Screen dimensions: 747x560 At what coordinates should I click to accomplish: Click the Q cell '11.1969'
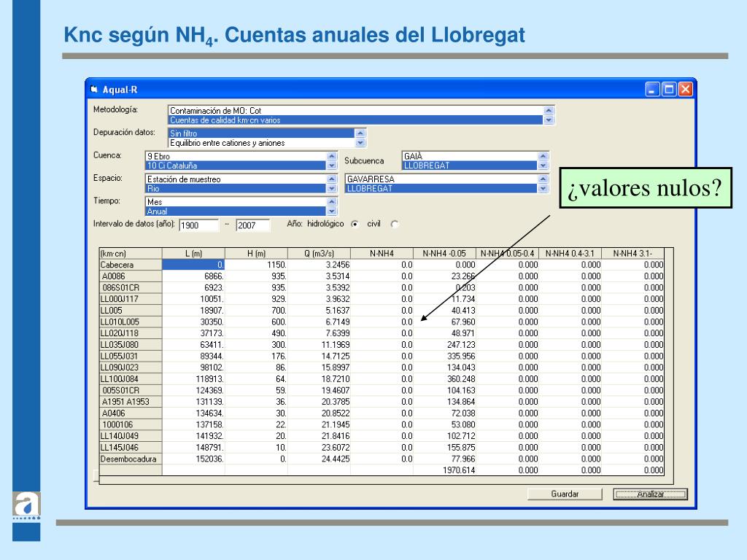320,345
